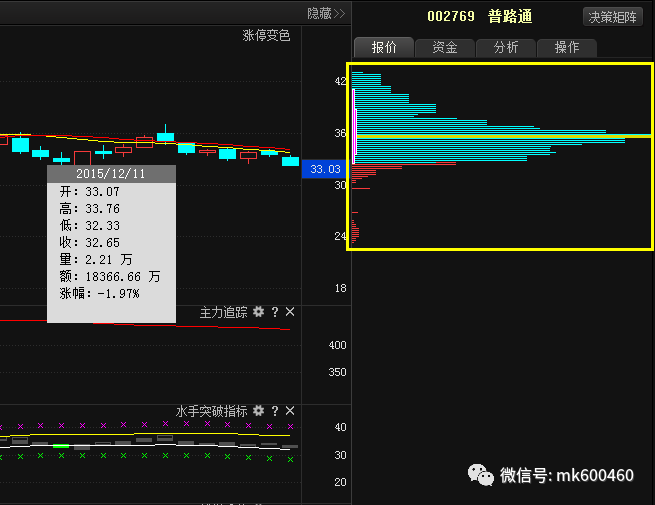Switch to the 操作 tab

tap(567, 47)
